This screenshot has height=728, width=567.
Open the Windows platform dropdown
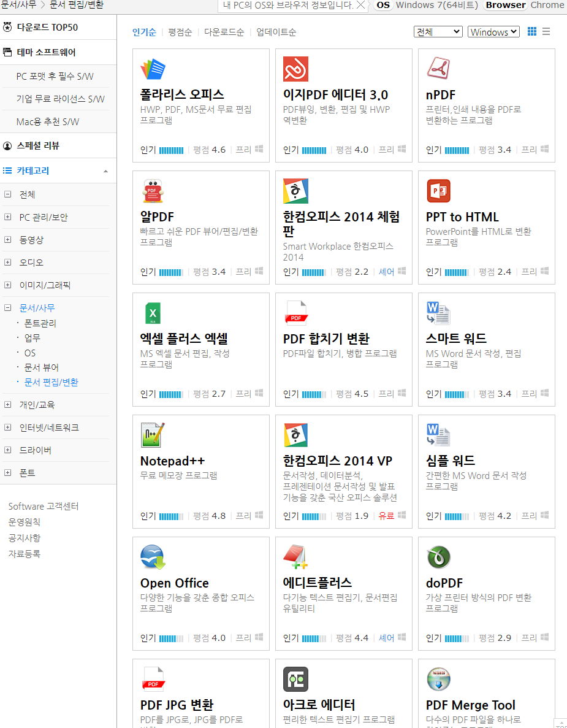(x=493, y=31)
